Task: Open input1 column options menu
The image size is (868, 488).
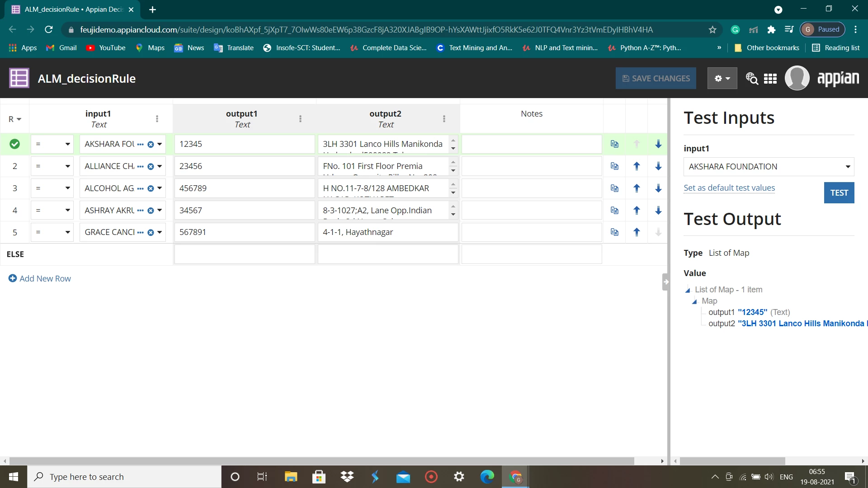Action: click(157, 119)
